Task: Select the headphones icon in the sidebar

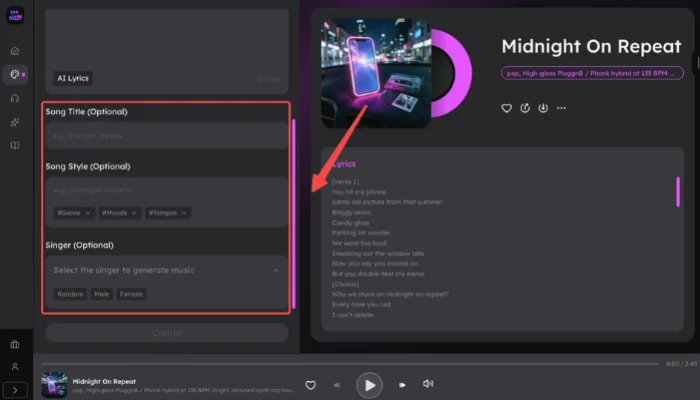Action: pos(15,98)
